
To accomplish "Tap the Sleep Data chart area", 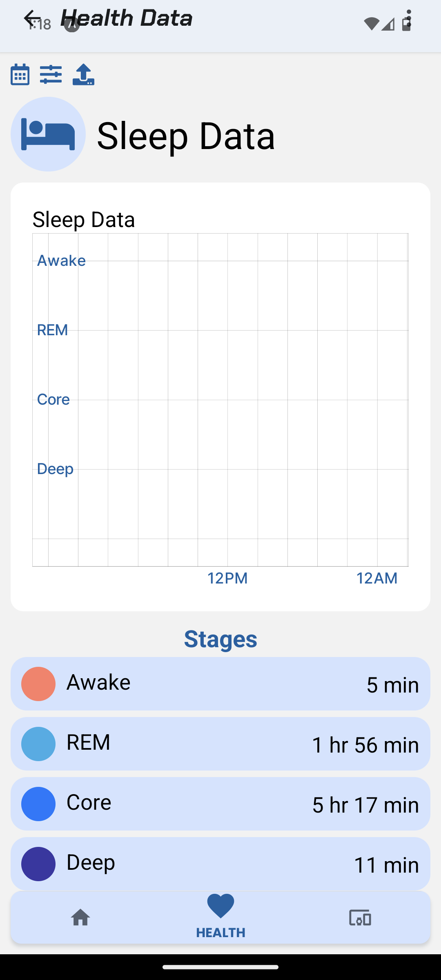I will pos(220,400).
